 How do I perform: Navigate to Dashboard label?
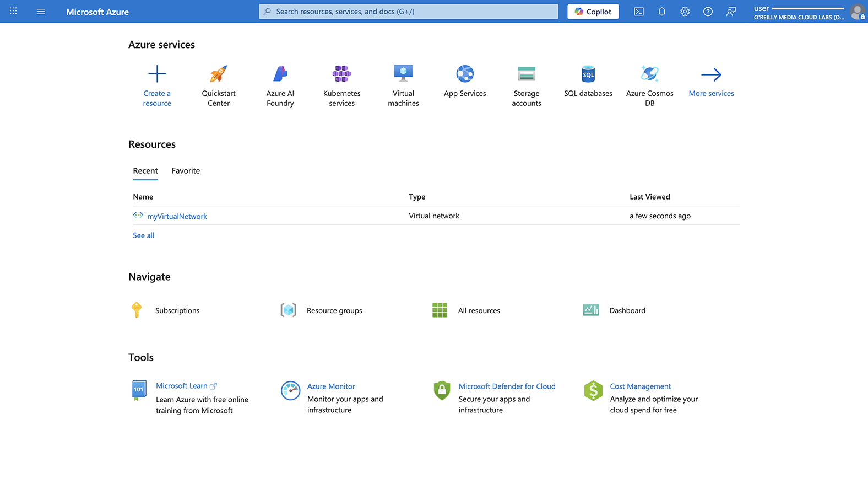coord(627,311)
